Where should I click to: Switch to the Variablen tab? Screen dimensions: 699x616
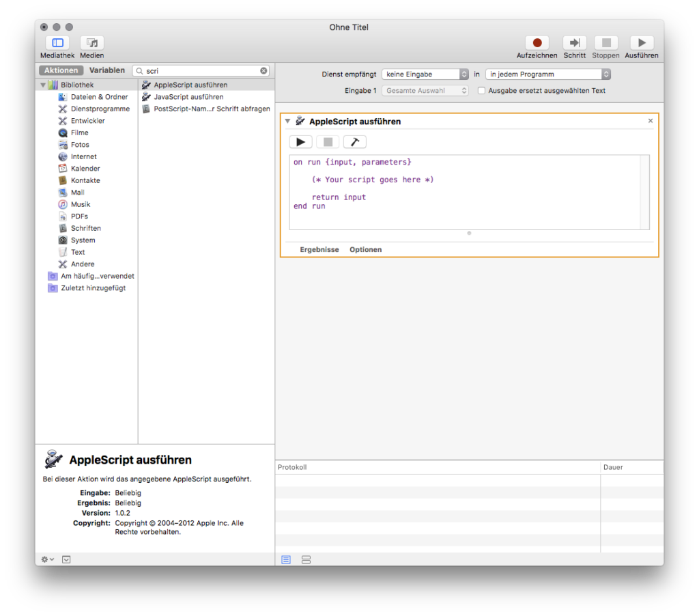(107, 70)
